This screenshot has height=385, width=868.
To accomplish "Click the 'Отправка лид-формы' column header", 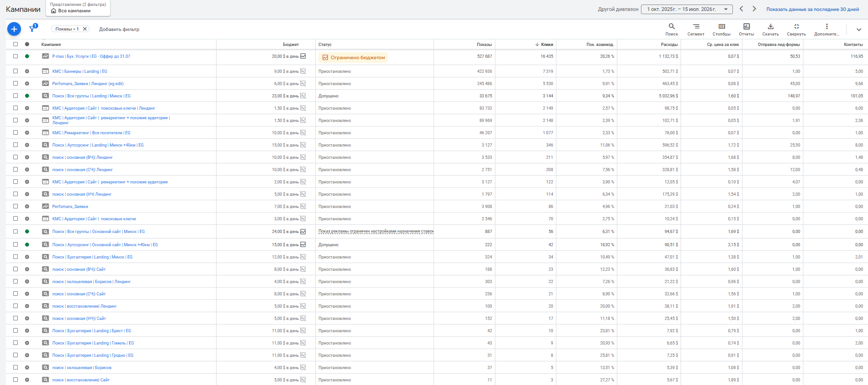I will point(779,45).
